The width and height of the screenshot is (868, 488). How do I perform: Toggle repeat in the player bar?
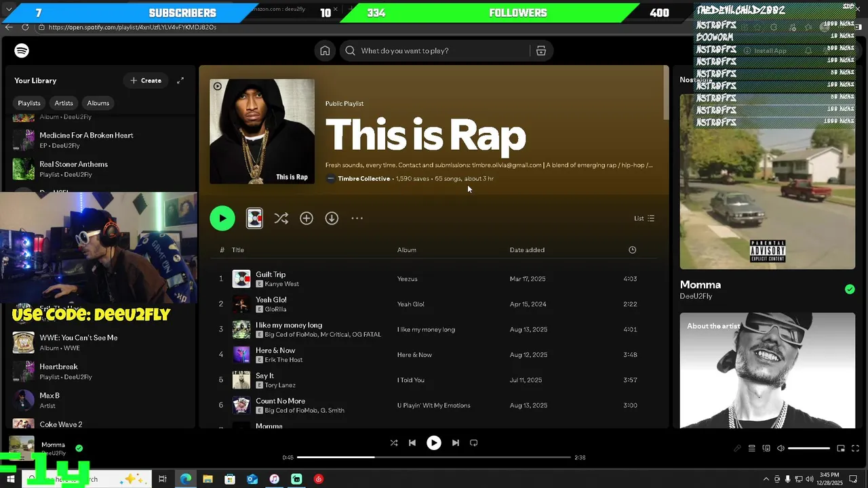474,443
